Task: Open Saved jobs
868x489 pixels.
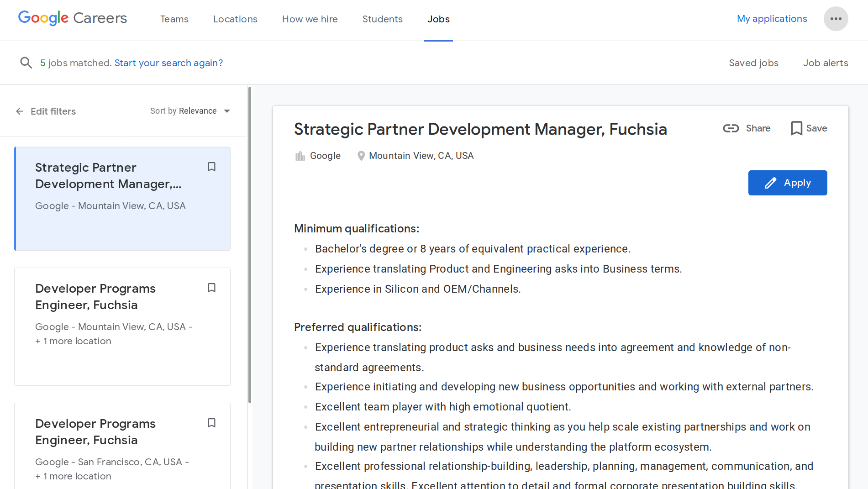Action: coord(753,63)
